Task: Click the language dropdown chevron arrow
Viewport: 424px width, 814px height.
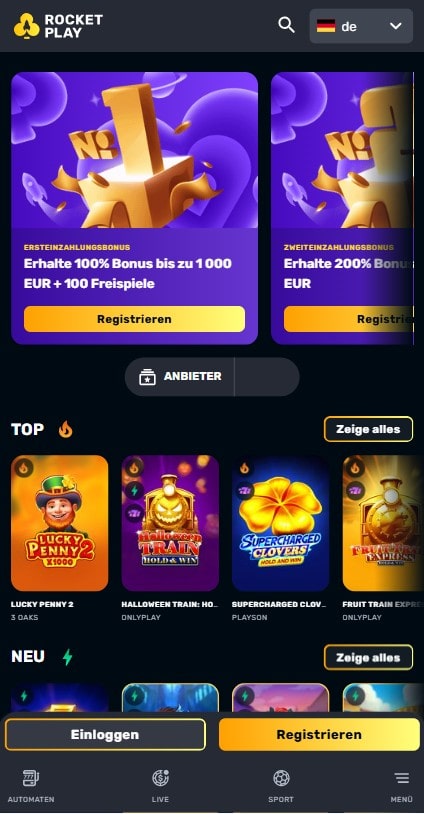Action: pos(396,26)
